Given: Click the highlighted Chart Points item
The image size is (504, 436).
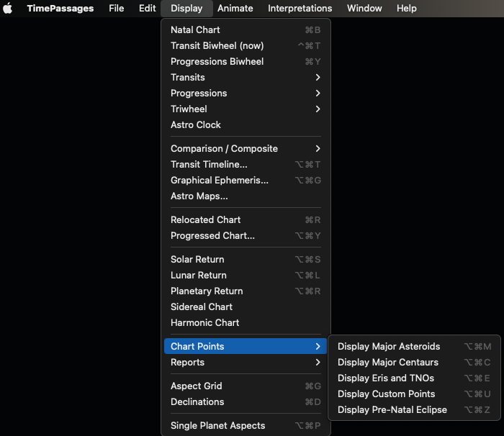Looking at the screenshot, I should pos(246,346).
